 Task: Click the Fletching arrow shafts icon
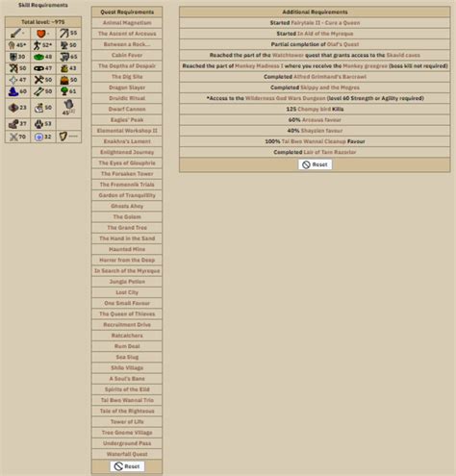coord(38,91)
